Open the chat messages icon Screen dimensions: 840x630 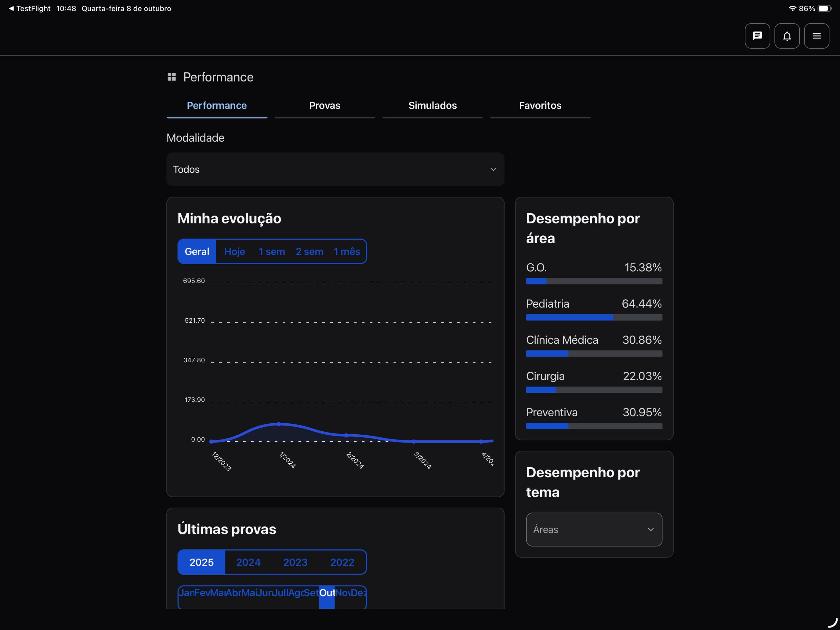pos(757,36)
